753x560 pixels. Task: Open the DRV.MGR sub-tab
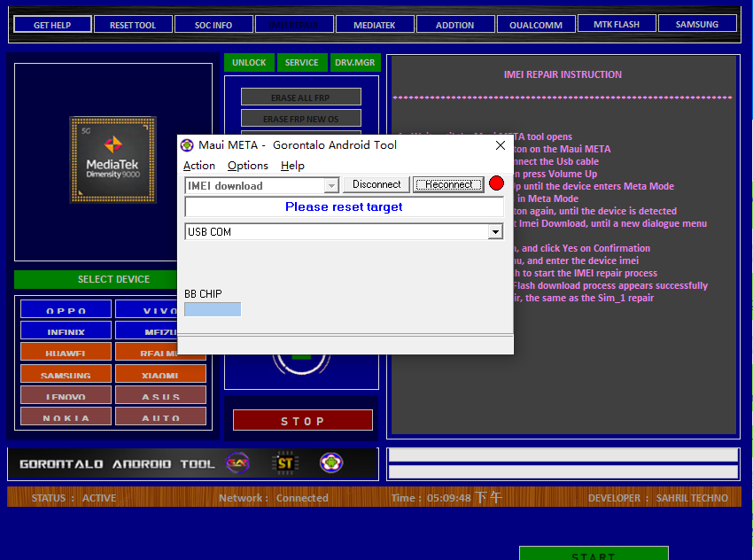(x=355, y=62)
